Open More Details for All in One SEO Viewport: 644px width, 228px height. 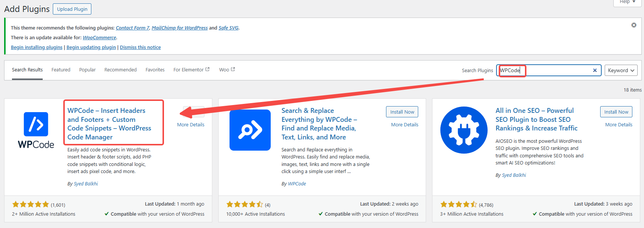[x=619, y=125]
